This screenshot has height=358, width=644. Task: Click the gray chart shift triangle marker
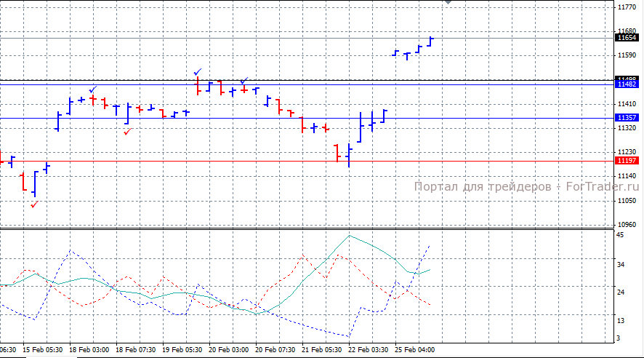click(x=448, y=4)
